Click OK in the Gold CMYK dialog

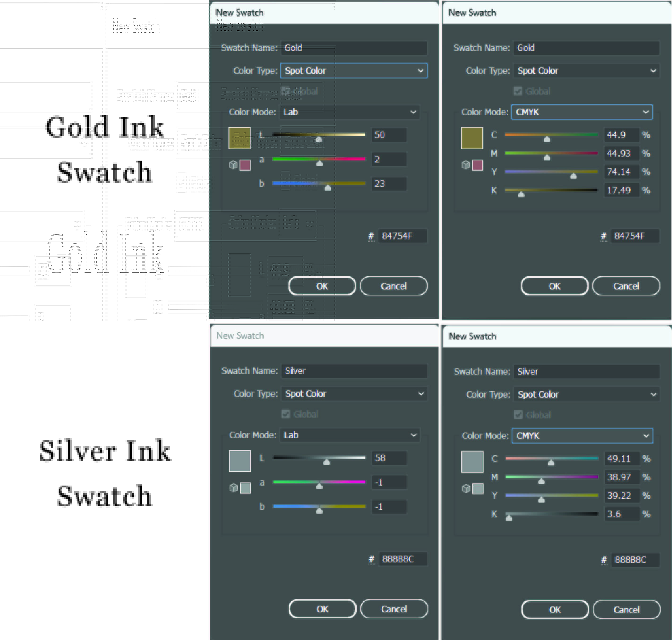point(554,286)
